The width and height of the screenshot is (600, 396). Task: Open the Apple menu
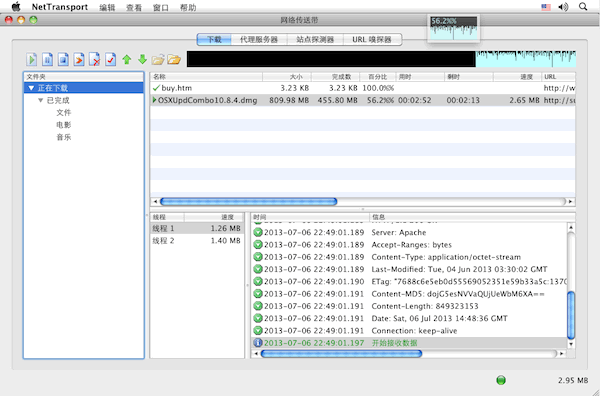(x=16, y=7)
